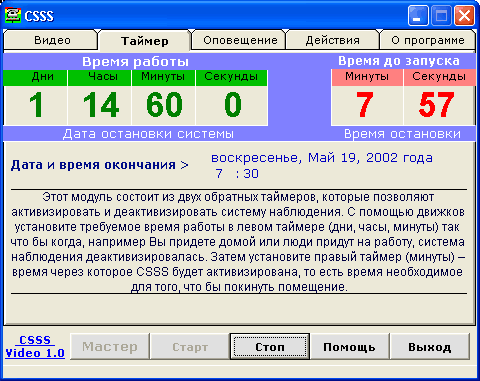The height and width of the screenshot is (381, 480).
Task: Click the Дни column header
Action: (35, 77)
